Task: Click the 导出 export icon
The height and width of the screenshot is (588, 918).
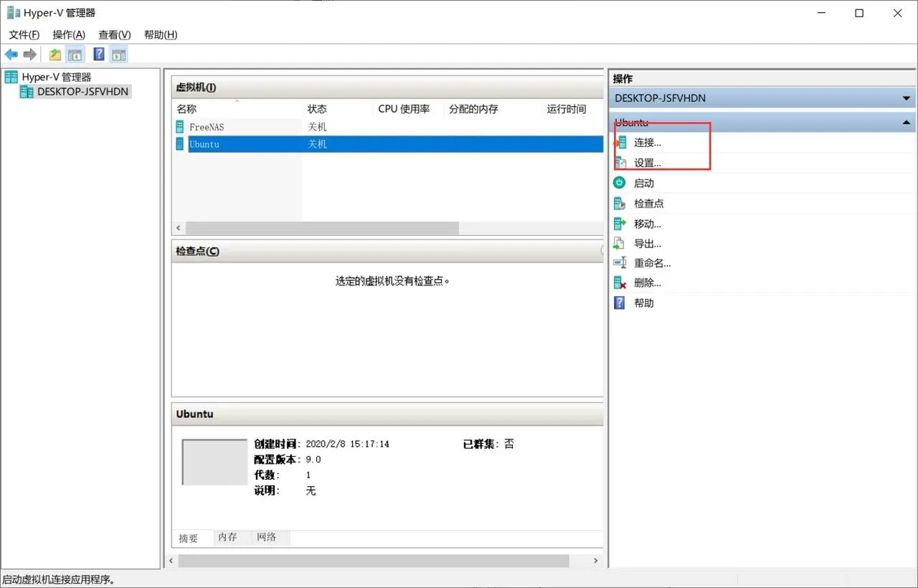Action: tap(620, 244)
